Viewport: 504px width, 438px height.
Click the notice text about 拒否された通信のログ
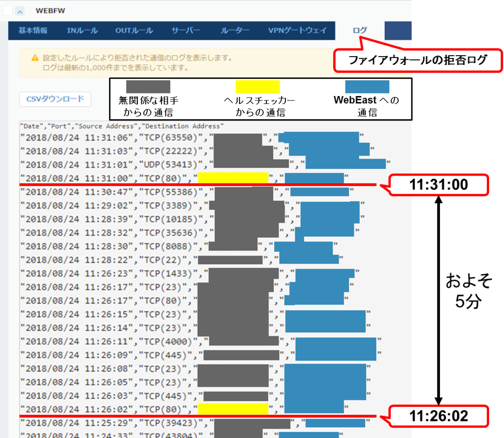(138, 58)
